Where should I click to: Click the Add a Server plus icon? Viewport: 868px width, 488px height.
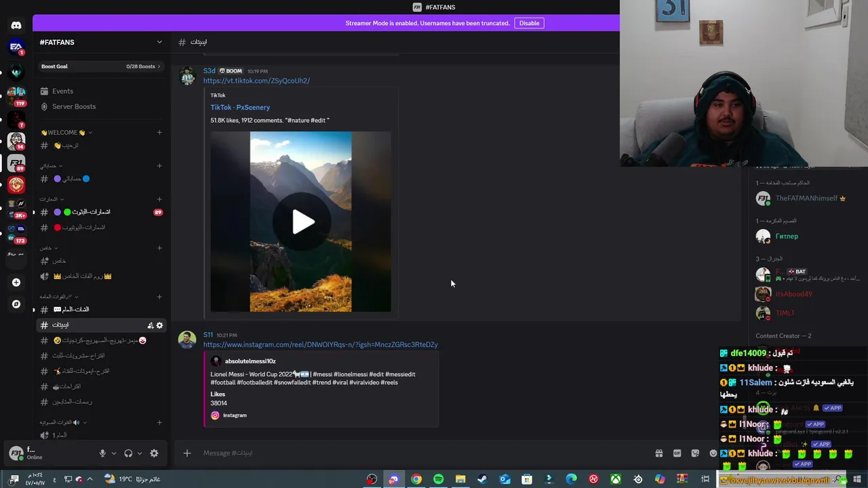coord(16,283)
